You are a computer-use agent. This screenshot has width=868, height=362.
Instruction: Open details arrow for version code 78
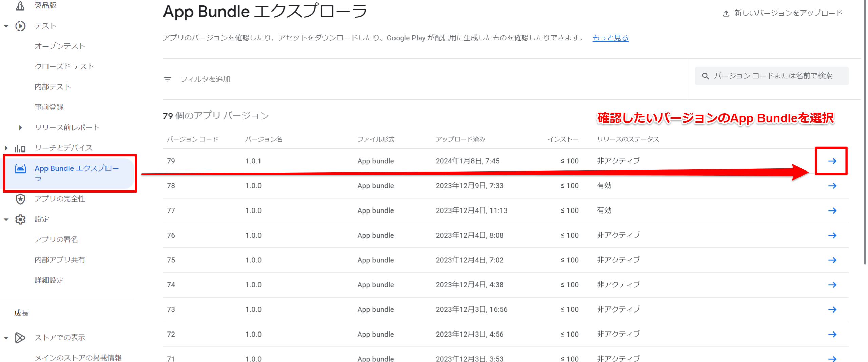pyautogui.click(x=832, y=186)
